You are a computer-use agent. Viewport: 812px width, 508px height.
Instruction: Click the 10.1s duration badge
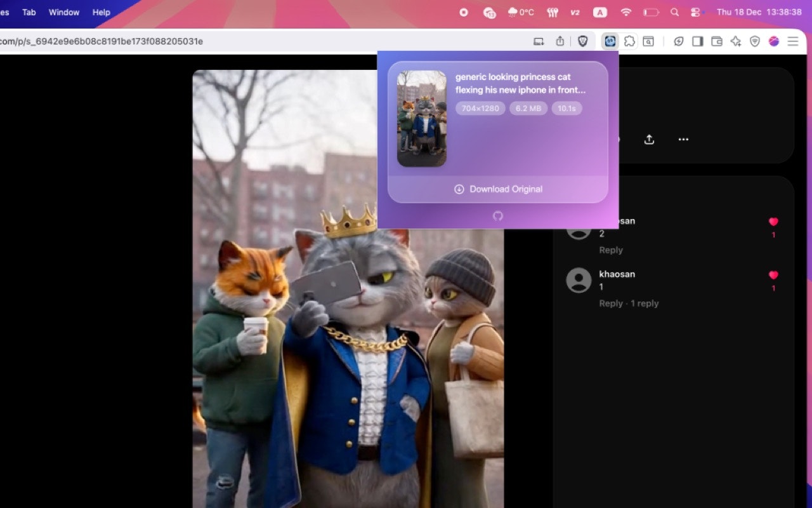[566, 109]
